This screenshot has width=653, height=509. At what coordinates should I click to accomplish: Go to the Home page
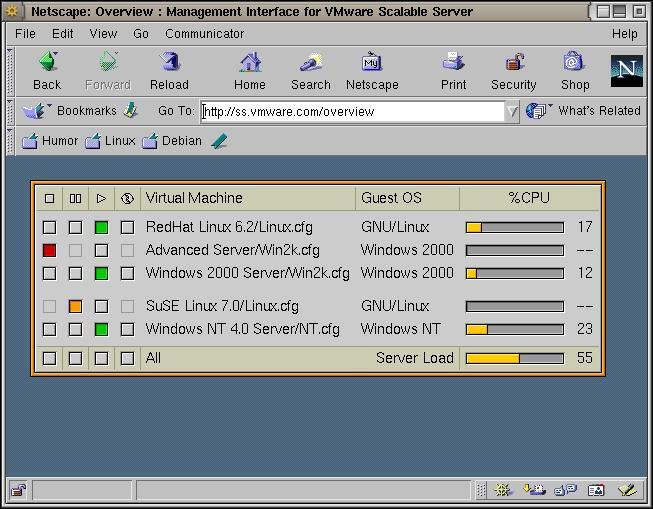tap(250, 62)
